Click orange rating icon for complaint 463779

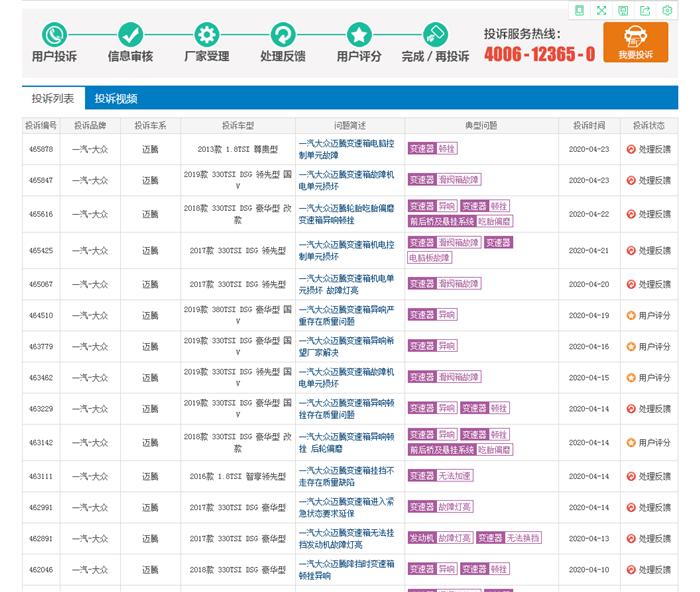tap(631, 346)
